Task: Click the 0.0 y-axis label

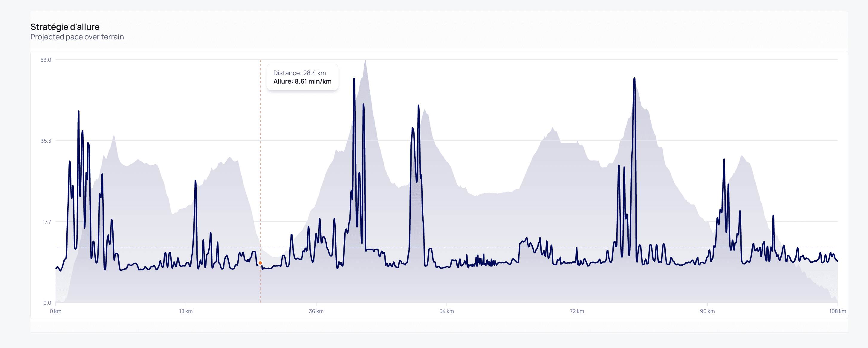Action: pyautogui.click(x=47, y=303)
